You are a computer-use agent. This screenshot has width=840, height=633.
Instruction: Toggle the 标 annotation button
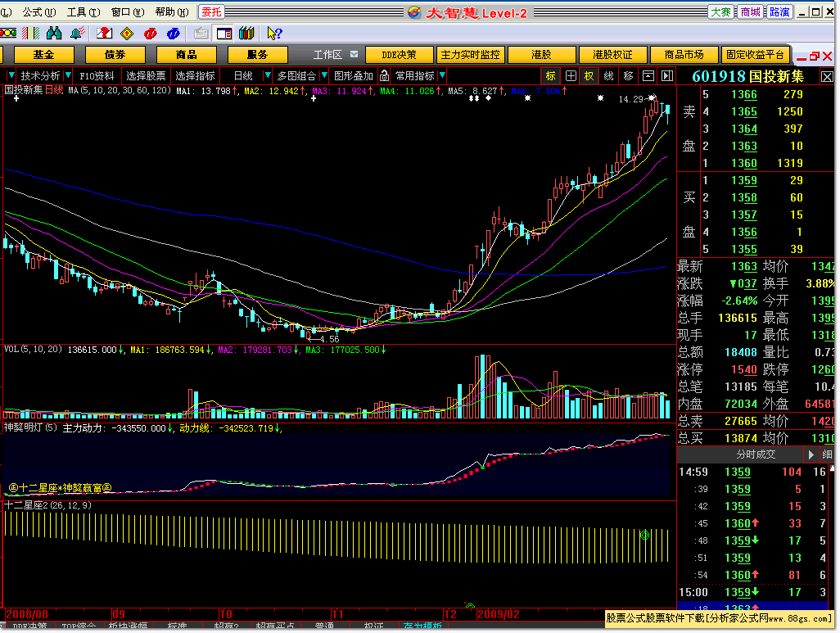(551, 75)
